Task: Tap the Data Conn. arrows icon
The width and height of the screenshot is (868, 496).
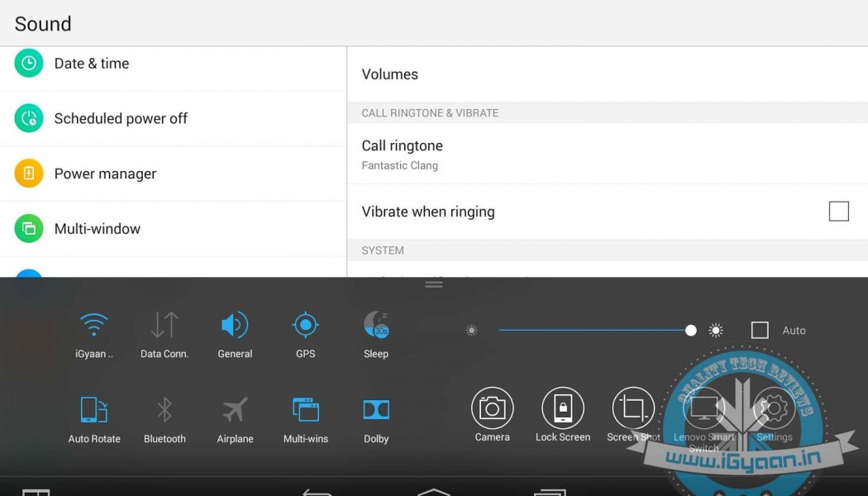Action: [165, 326]
